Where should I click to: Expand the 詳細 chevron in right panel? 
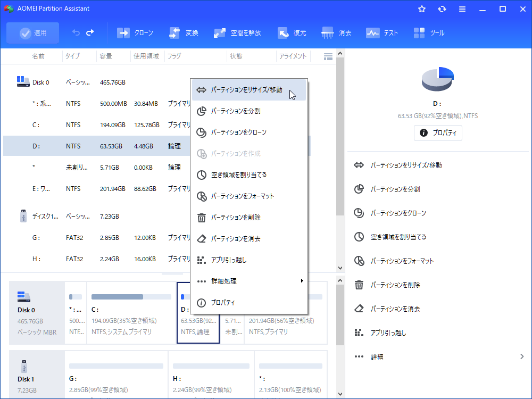coord(522,356)
